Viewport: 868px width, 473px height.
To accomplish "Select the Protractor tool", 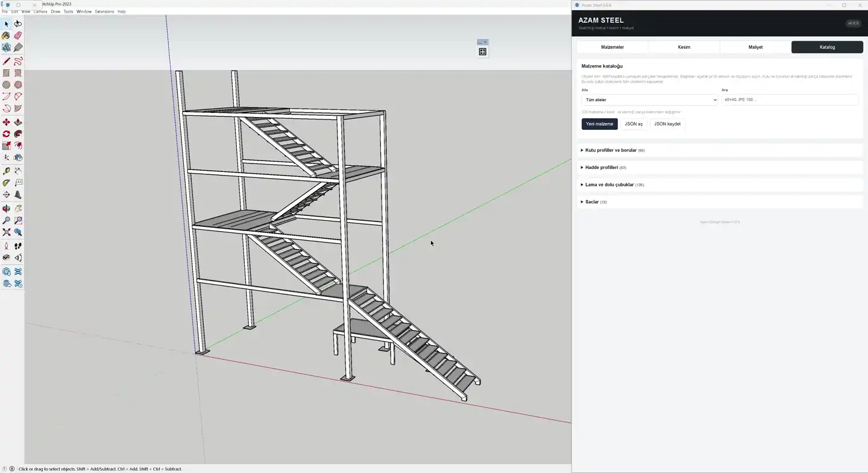I will (6, 183).
